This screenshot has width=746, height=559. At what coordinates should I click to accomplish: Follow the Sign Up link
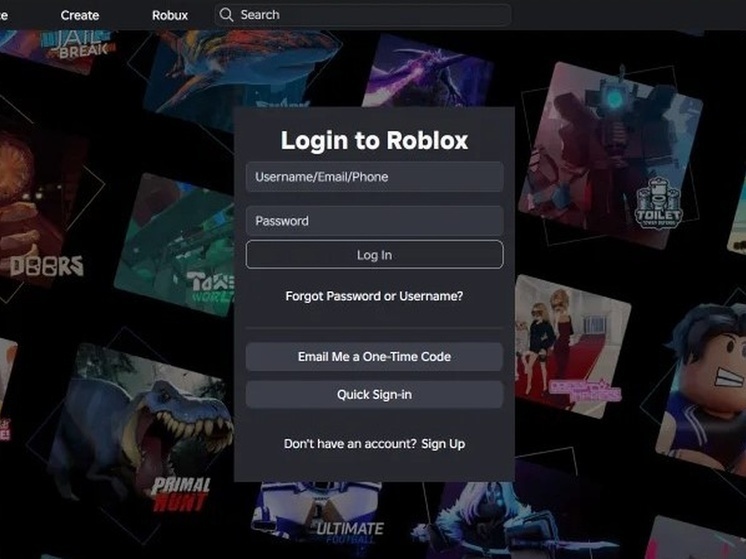(x=443, y=444)
